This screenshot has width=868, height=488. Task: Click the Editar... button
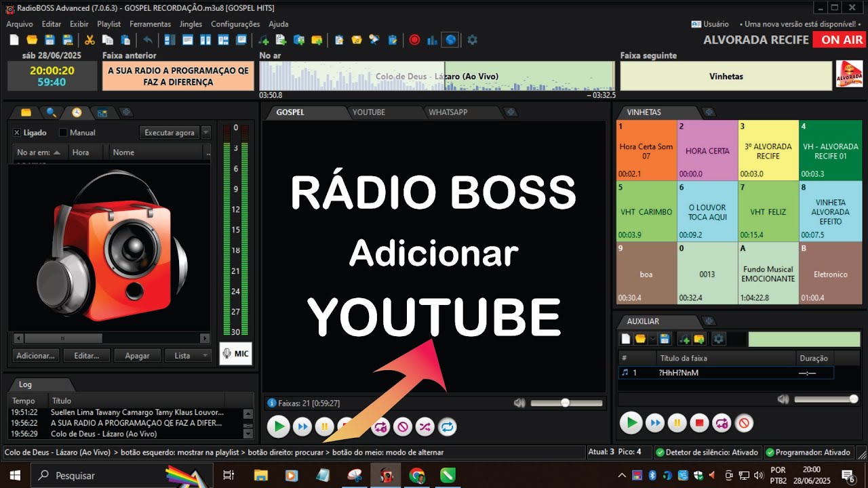coord(87,355)
